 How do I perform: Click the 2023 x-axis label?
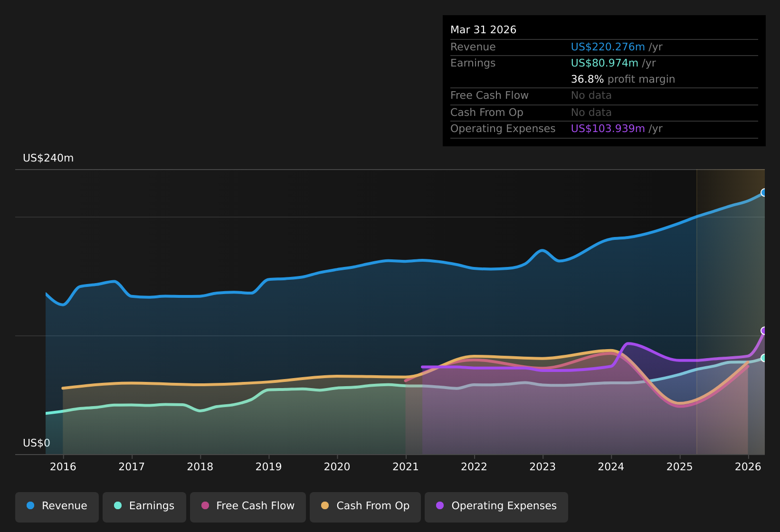(542, 466)
